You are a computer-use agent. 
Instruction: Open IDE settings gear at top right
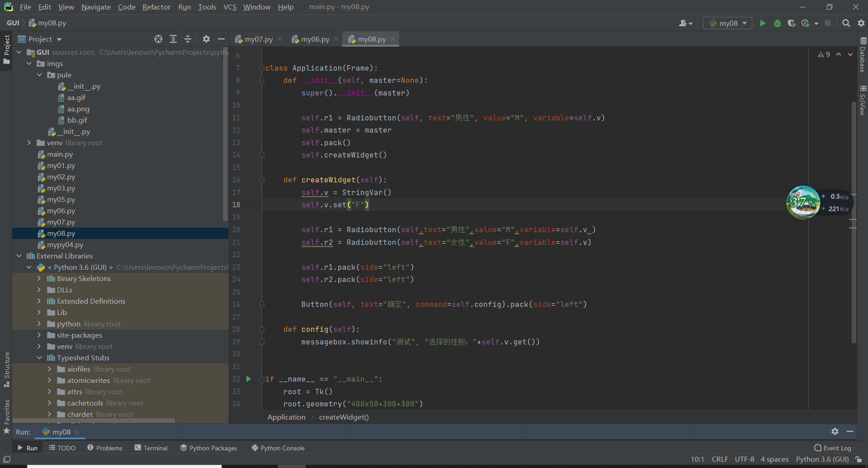[861, 23]
